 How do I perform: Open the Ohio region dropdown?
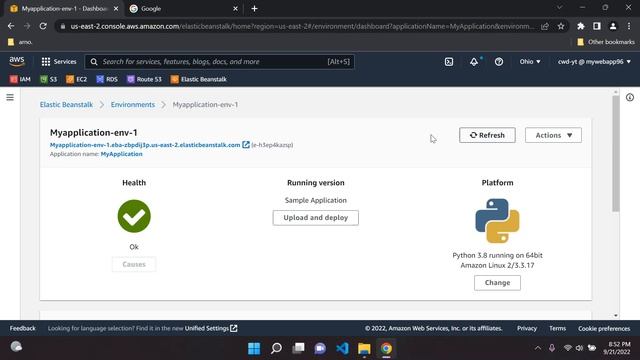coord(530,62)
